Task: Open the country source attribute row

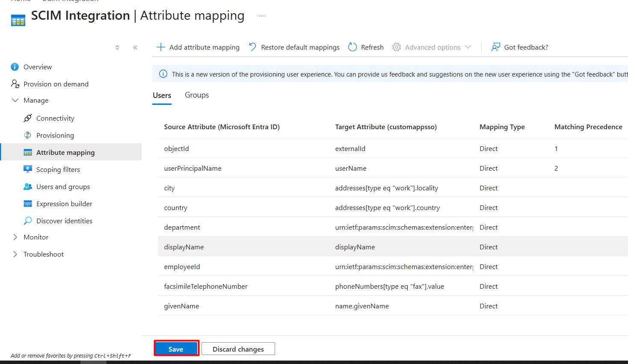Action: tap(393, 207)
